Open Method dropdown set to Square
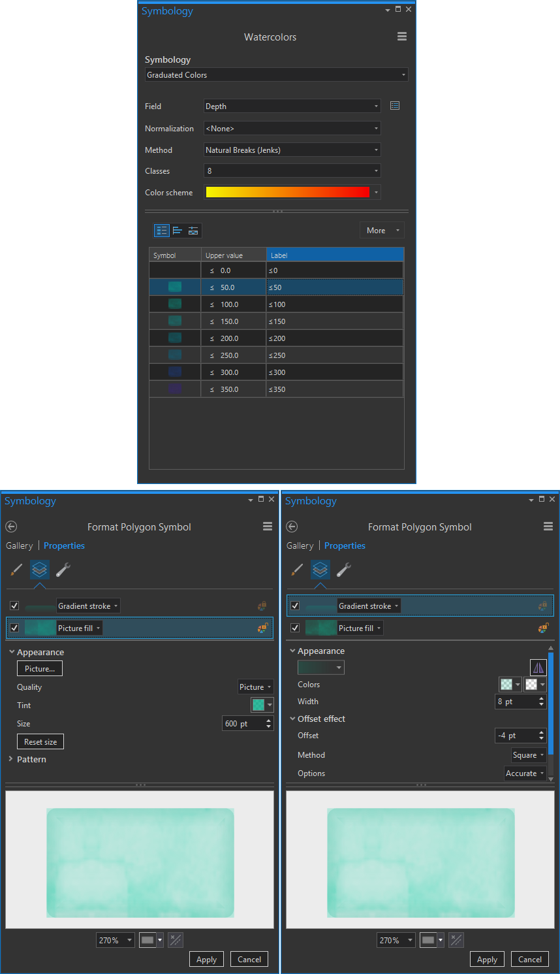Image resolution: width=560 pixels, height=974 pixels. (x=529, y=755)
